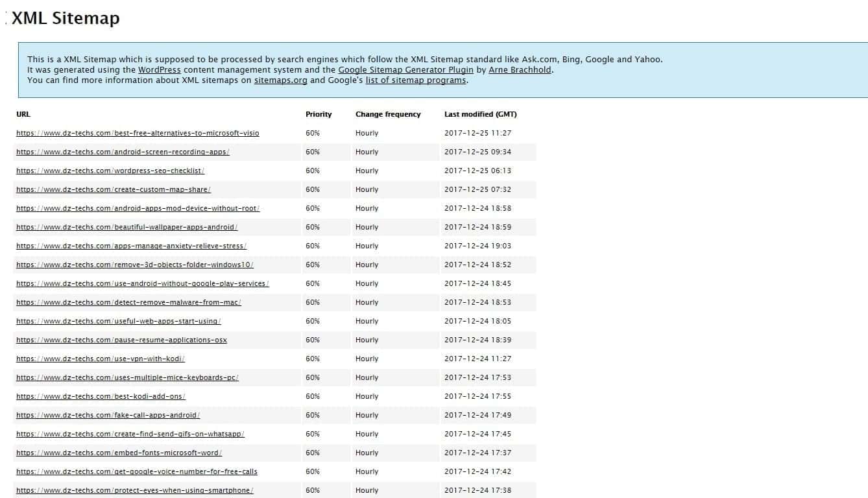Select date 2017-12-24 18:39
Image resolution: width=868 pixels, height=498 pixels.
(477, 340)
